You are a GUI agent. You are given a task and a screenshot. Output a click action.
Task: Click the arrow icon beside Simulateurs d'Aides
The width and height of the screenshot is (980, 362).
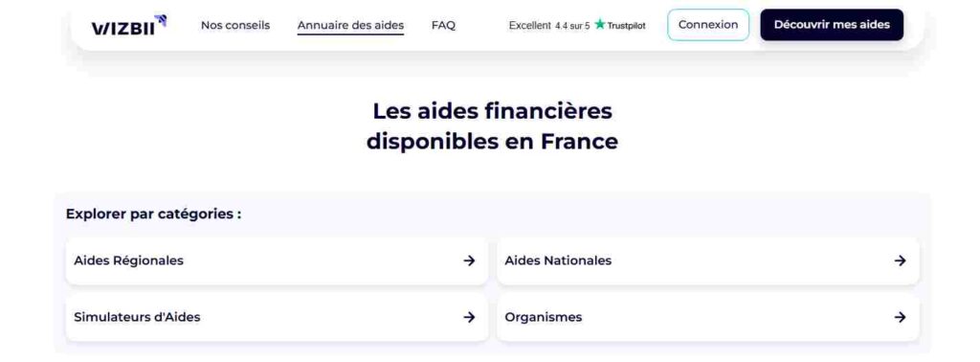(469, 317)
